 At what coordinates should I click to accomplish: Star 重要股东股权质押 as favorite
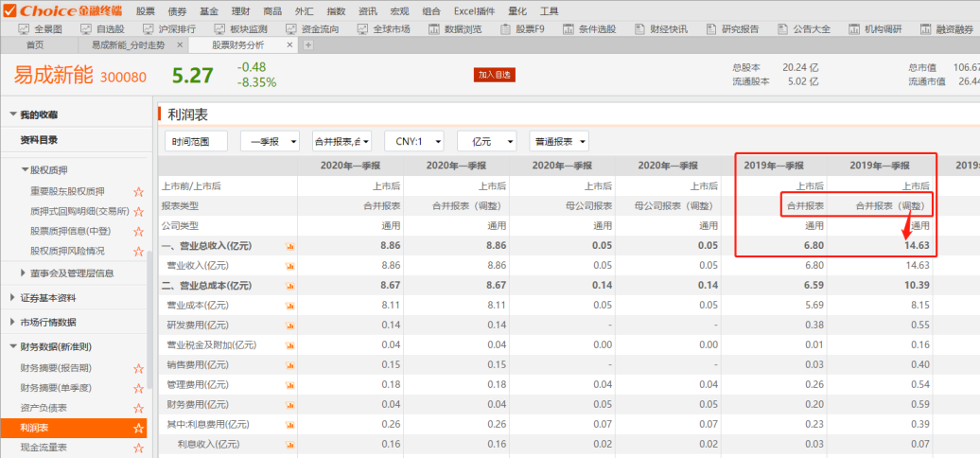[139, 192]
